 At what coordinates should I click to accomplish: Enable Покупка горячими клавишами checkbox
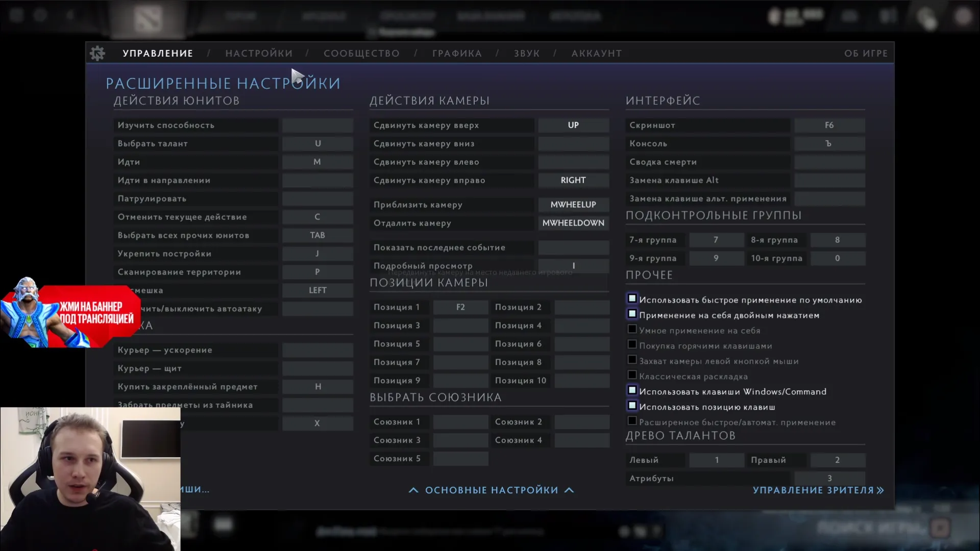pos(632,344)
